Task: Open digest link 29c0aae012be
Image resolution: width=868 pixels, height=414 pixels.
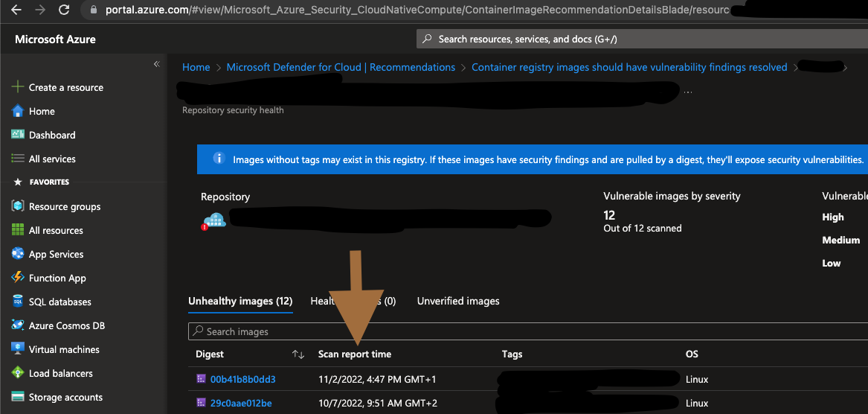Action: point(241,403)
